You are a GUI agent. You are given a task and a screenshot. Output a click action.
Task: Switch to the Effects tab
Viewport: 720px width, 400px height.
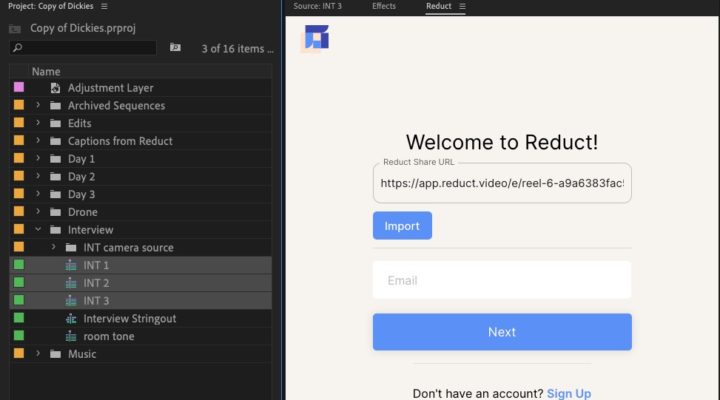pyautogui.click(x=384, y=6)
